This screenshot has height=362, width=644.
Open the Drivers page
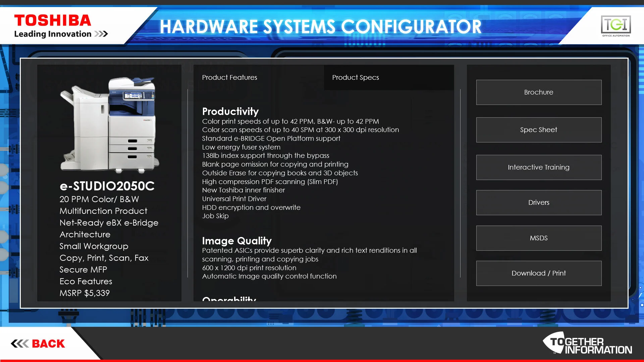pos(539,202)
